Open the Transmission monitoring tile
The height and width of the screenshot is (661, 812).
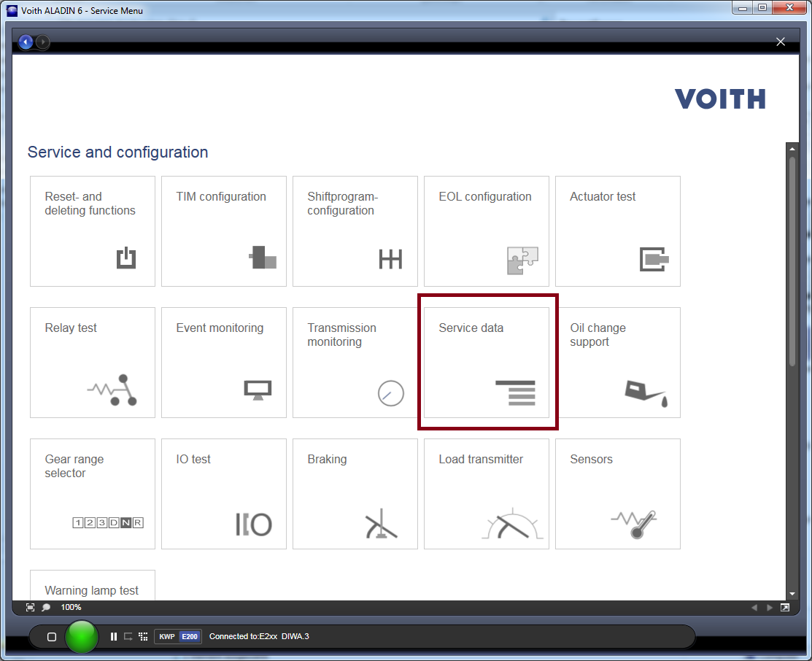[355, 363]
